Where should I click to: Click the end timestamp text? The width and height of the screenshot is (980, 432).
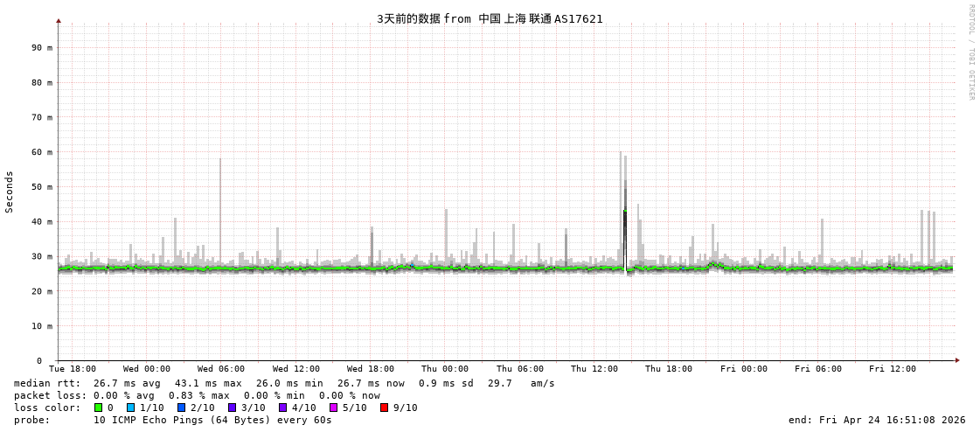point(877,420)
